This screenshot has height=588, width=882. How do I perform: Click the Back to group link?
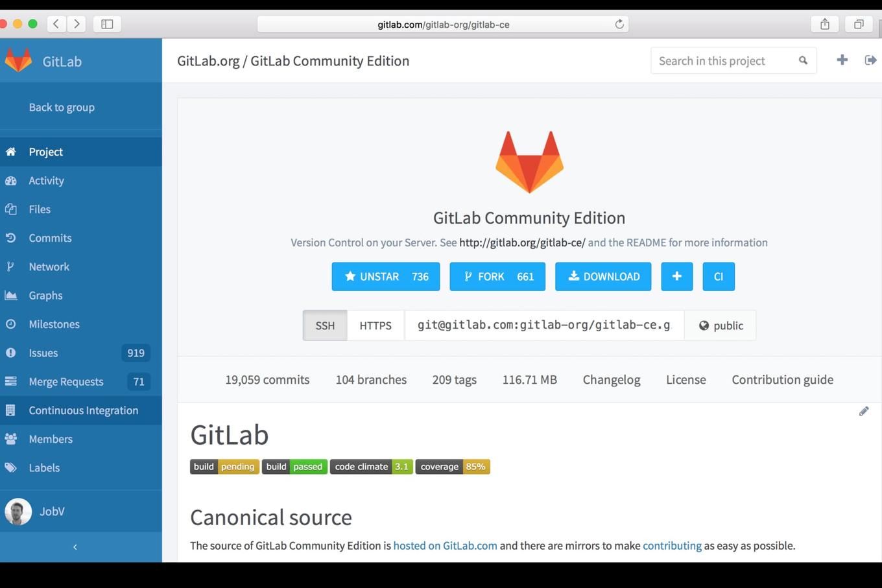click(x=62, y=107)
